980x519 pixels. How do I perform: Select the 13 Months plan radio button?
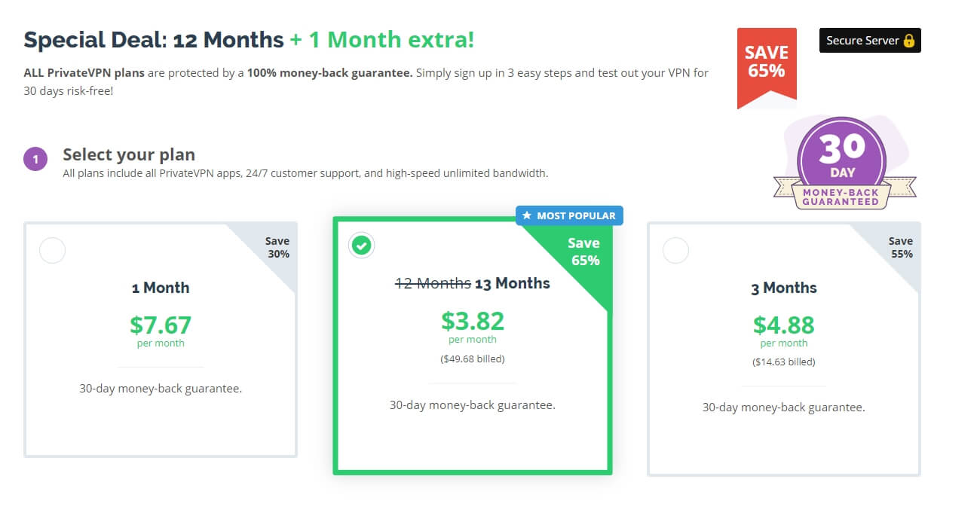(x=363, y=245)
